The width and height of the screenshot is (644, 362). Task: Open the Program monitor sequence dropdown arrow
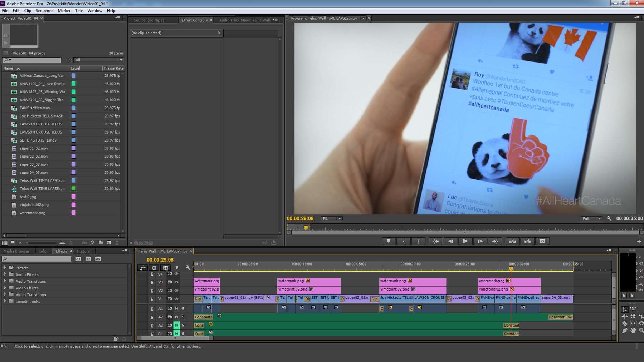tap(363, 18)
